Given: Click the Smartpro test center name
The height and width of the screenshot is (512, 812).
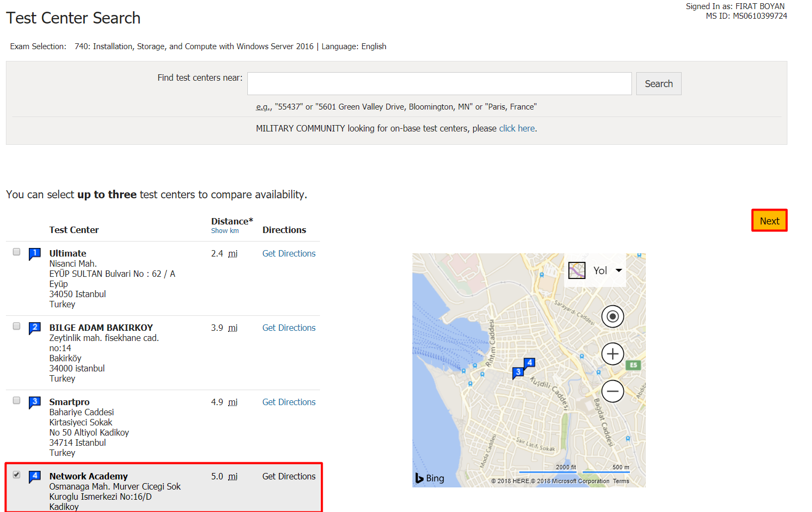Looking at the screenshot, I should (x=69, y=402).
